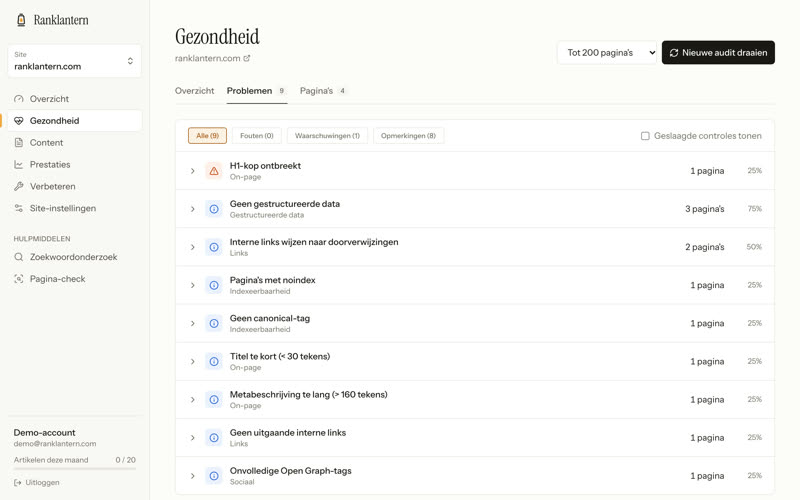Viewport: 800px width, 500px height.
Task: Click demo@ranklantern.com email text
Action: point(55,444)
